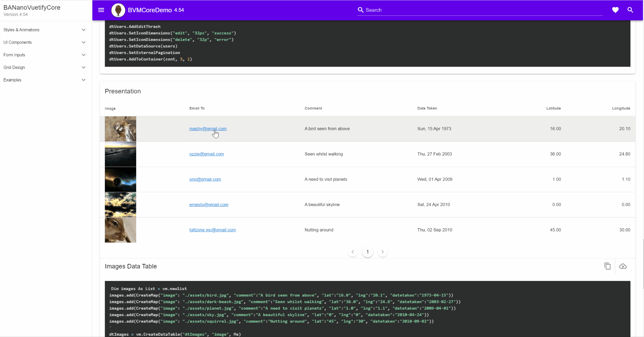644x337 pixels.
Task: Click longitude value 20.10
Action: 625,129
